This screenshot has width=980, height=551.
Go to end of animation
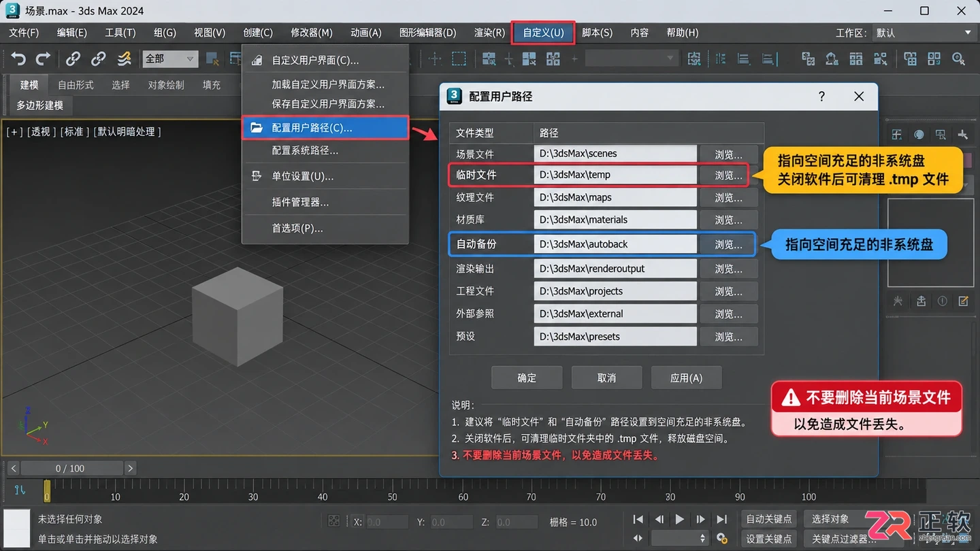[722, 519]
